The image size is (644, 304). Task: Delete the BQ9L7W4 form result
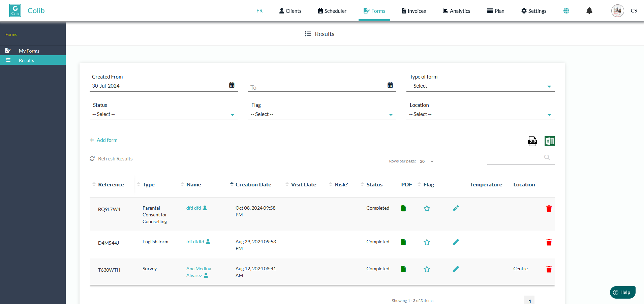(549, 209)
